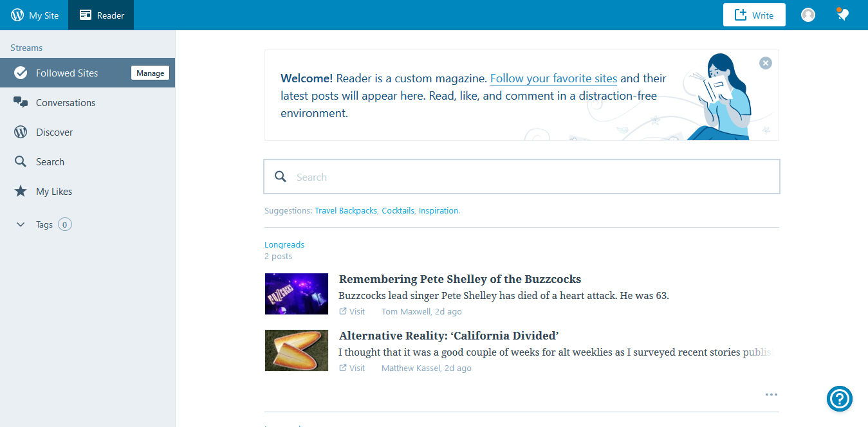Click the external Visit icon for Pete Shelley post
Viewport: 868px width, 427px height.
[x=343, y=311]
